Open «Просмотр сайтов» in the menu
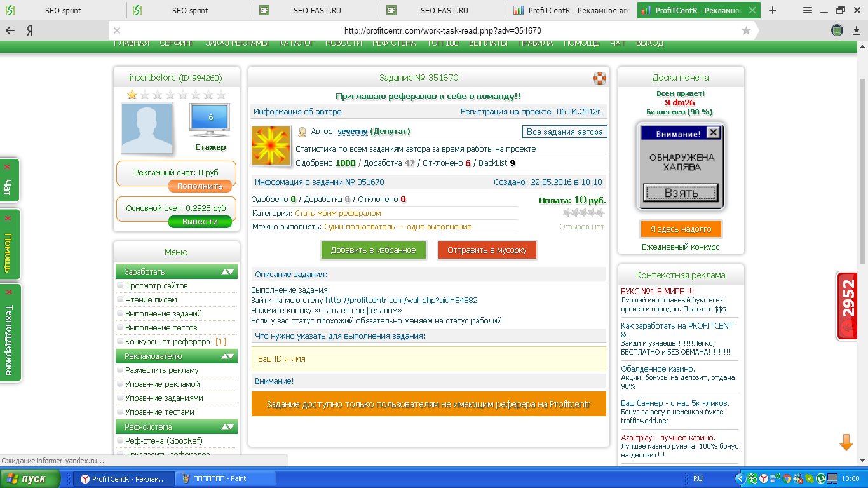868x488 pixels. tap(156, 286)
